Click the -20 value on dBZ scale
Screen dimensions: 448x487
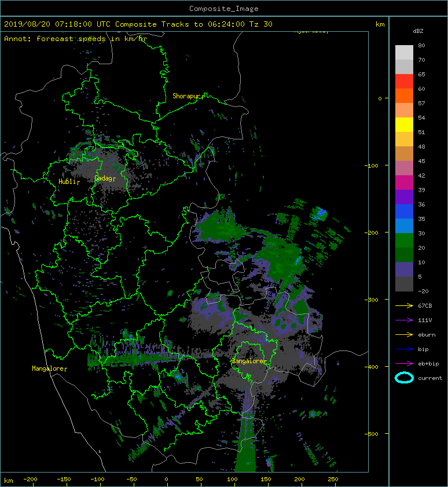tap(423, 292)
